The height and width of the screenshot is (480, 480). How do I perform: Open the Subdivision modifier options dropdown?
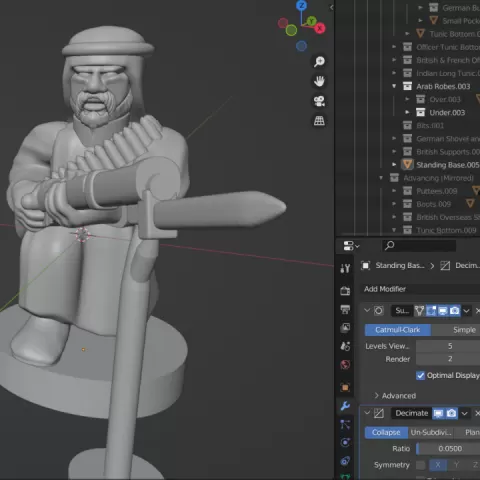(x=467, y=311)
